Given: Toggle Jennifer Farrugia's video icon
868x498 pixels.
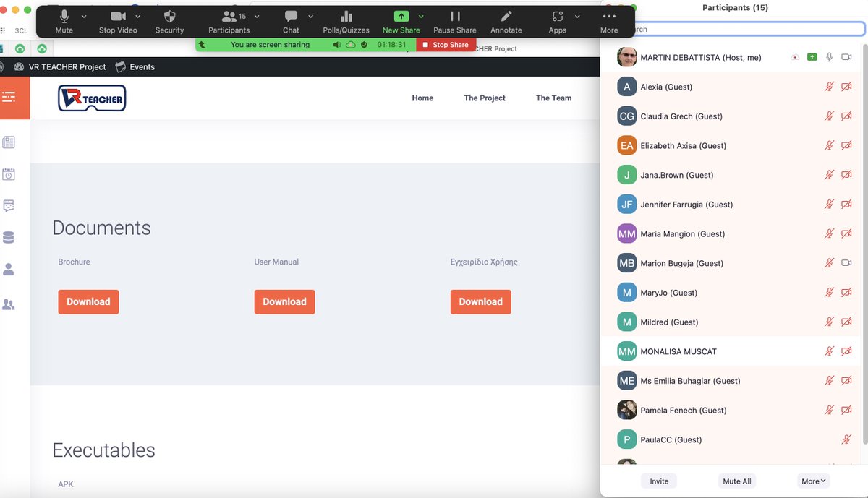Looking at the screenshot, I should 846,205.
